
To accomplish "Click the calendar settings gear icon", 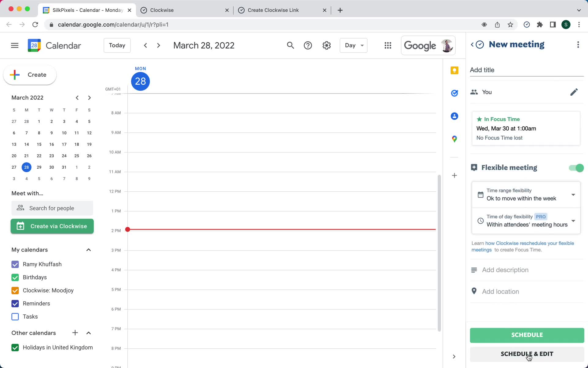I will click(327, 45).
